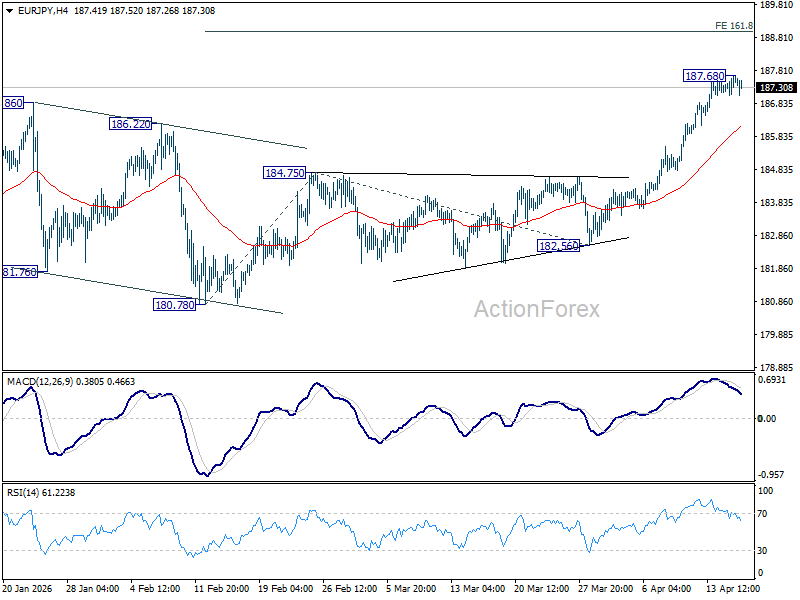Click the RSI 30 level label

click(762, 551)
